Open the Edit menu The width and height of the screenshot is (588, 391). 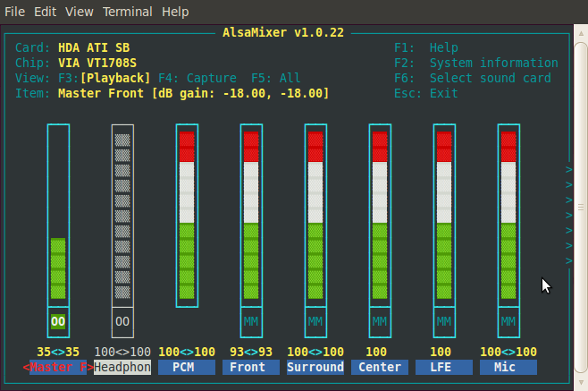pyautogui.click(x=45, y=12)
